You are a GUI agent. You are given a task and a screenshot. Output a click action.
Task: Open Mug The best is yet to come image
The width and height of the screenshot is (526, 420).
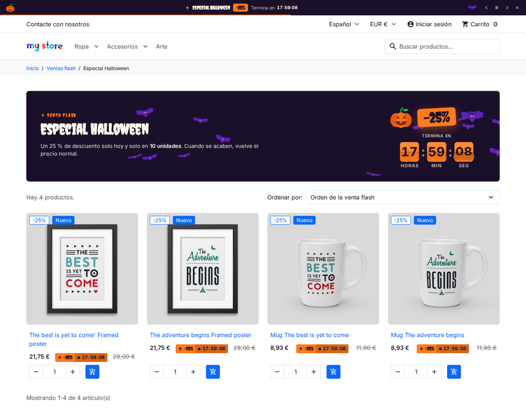click(323, 269)
